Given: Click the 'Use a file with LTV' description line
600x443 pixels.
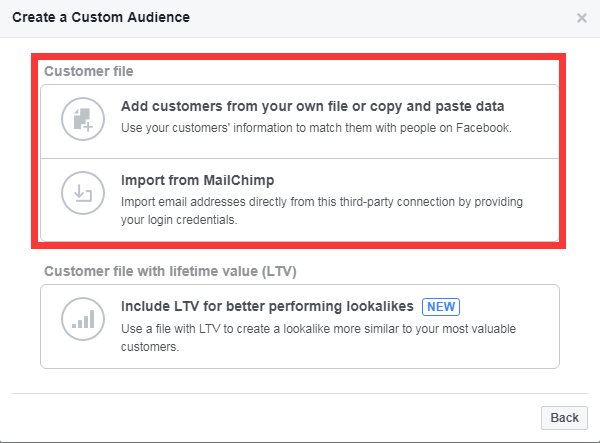Looking at the screenshot, I should click(x=318, y=329).
